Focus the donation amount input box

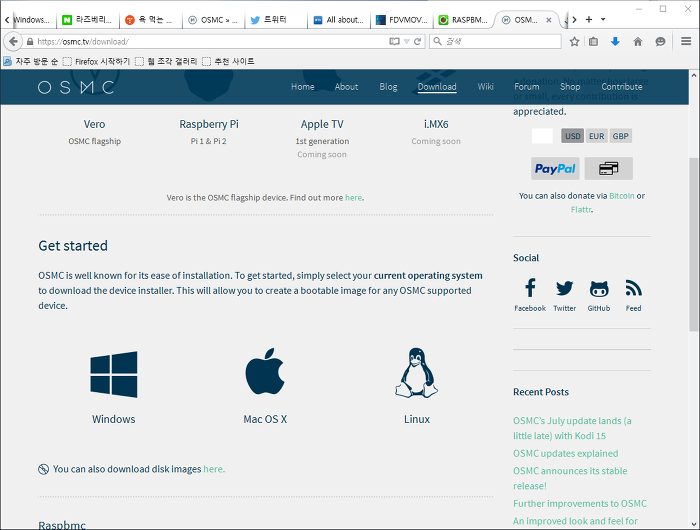[542, 136]
